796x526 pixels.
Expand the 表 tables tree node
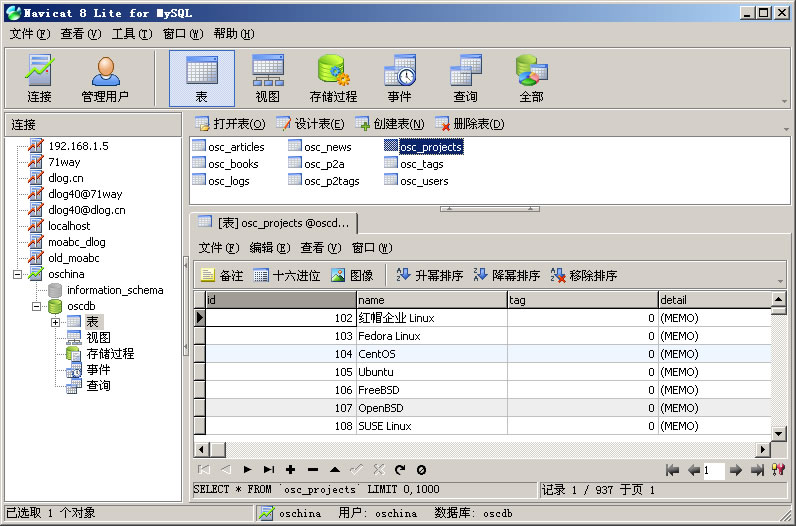coord(56,322)
